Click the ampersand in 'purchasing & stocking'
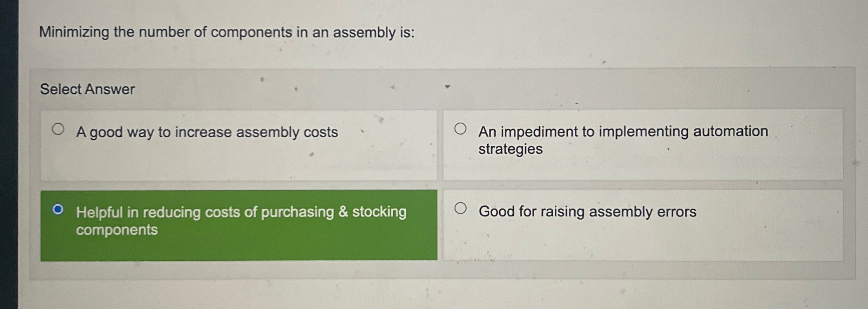868x309 pixels. [x=343, y=212]
